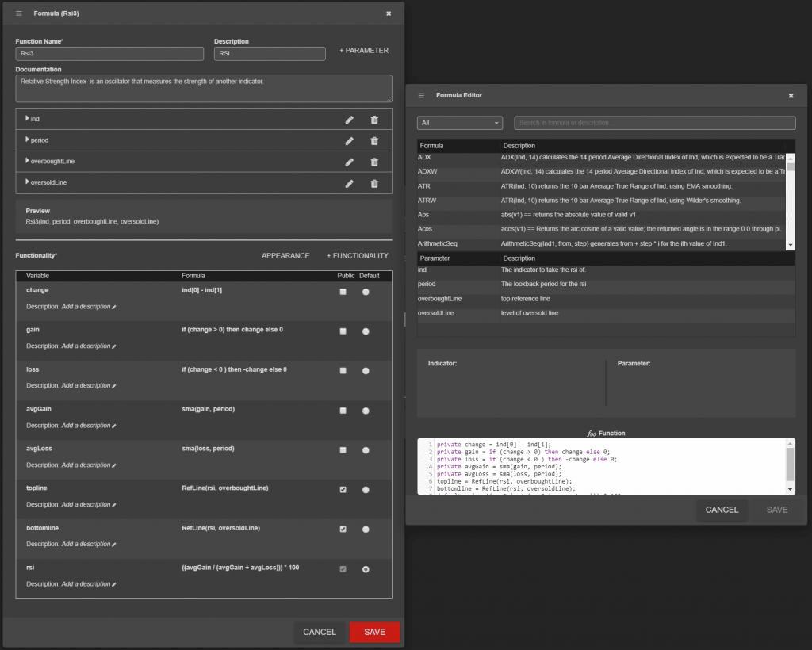
Task: Set change as the Default variable
Action: 366,292
